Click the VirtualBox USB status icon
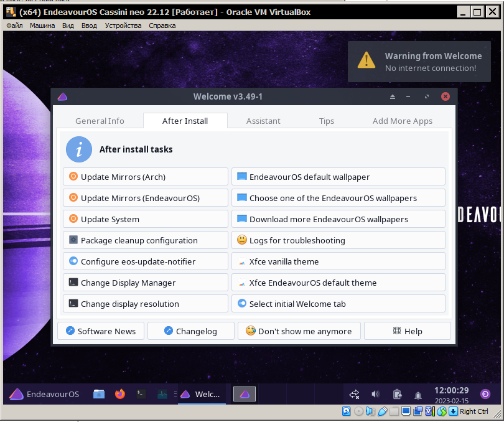The height and width of the screenshot is (422, 504). coord(383,411)
